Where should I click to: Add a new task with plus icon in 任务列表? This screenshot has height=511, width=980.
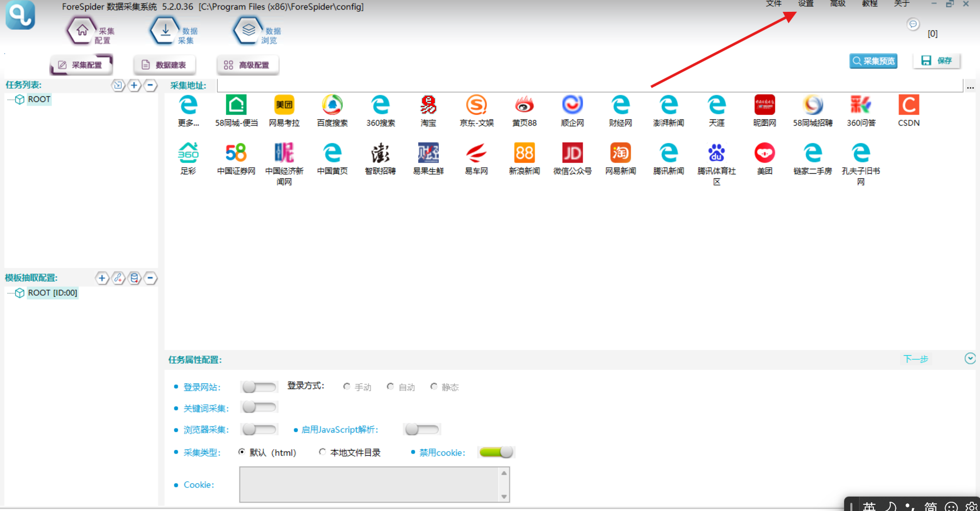(x=134, y=86)
